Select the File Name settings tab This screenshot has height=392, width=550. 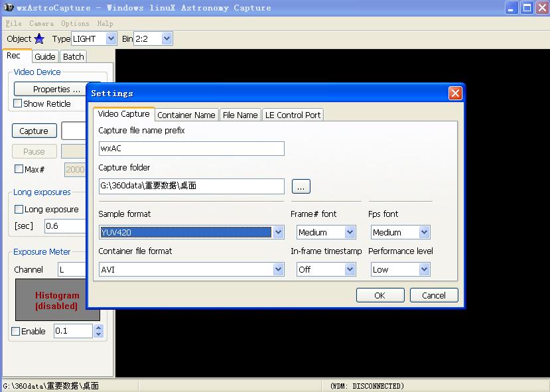pyautogui.click(x=240, y=115)
